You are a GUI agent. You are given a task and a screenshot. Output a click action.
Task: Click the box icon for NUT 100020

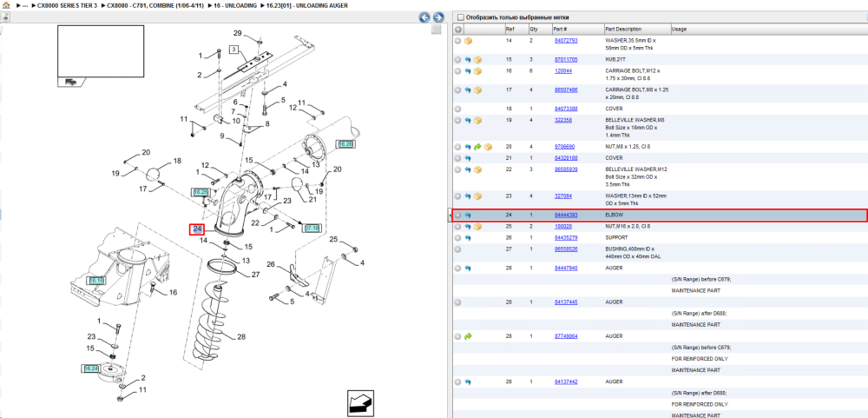[477, 227]
